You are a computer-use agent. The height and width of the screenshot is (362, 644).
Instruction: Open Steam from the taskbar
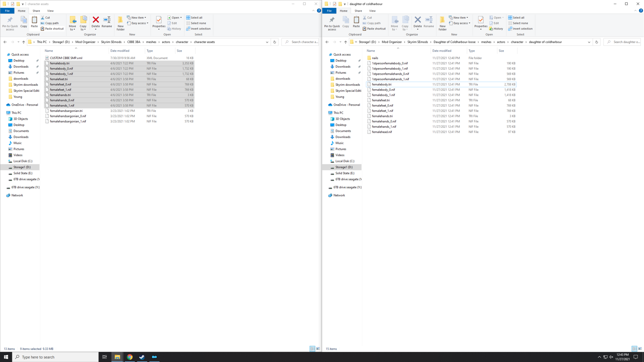(142, 357)
